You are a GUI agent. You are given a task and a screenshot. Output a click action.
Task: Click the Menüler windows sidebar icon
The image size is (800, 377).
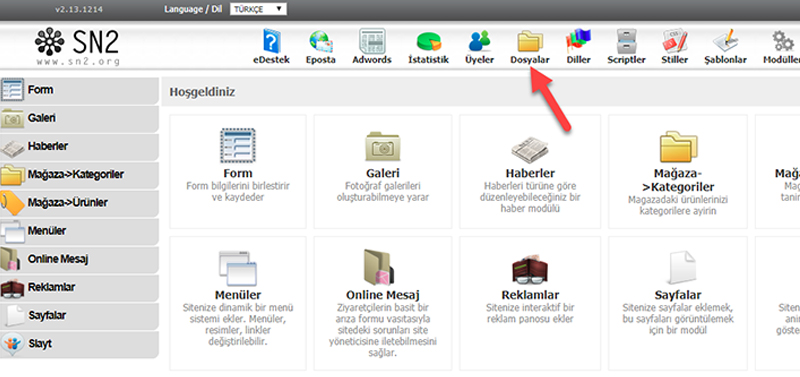[x=12, y=232]
